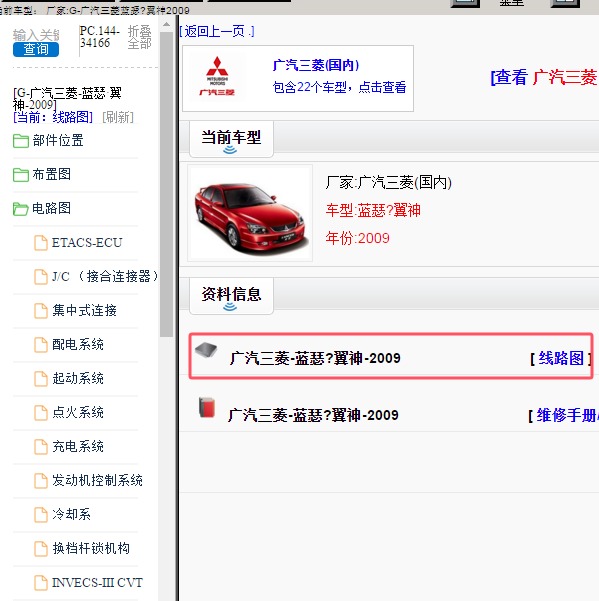
Task: Open the ETACS-ECU diagram item
Action: pos(87,242)
